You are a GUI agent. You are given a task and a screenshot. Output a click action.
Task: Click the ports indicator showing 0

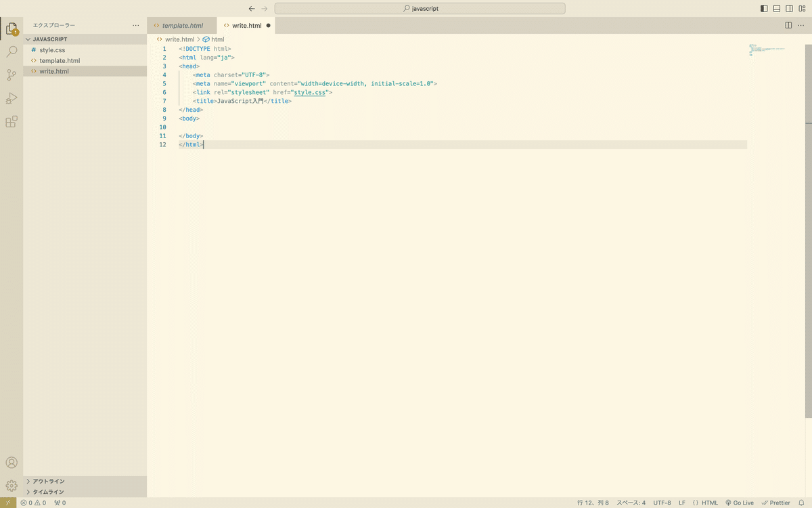[x=60, y=503]
